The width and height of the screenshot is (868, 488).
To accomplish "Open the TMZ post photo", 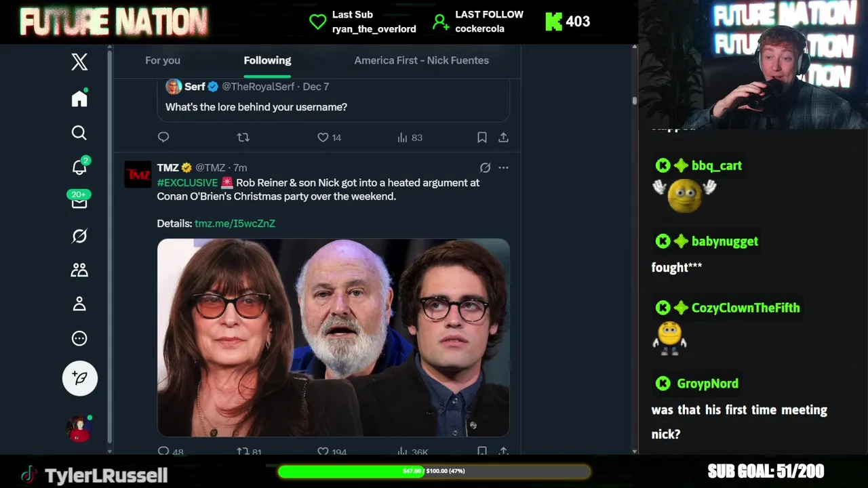I will pos(333,337).
